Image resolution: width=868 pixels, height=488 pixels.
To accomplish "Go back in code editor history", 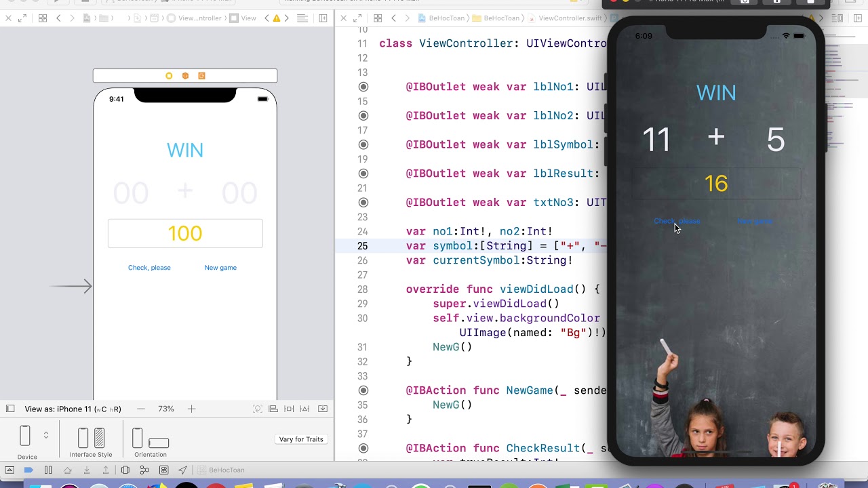I will coord(393,18).
